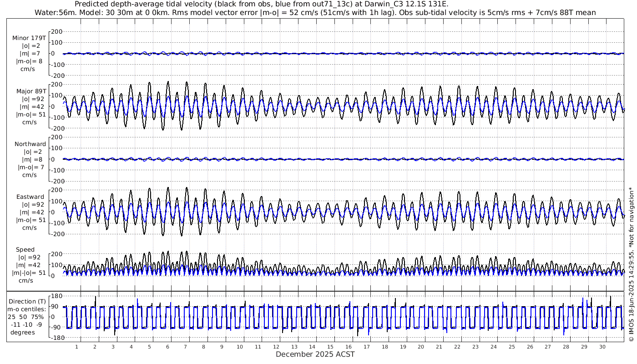Click the 'December 2025 ACST' axis label
The width and height of the screenshot is (637, 364).
(315, 354)
